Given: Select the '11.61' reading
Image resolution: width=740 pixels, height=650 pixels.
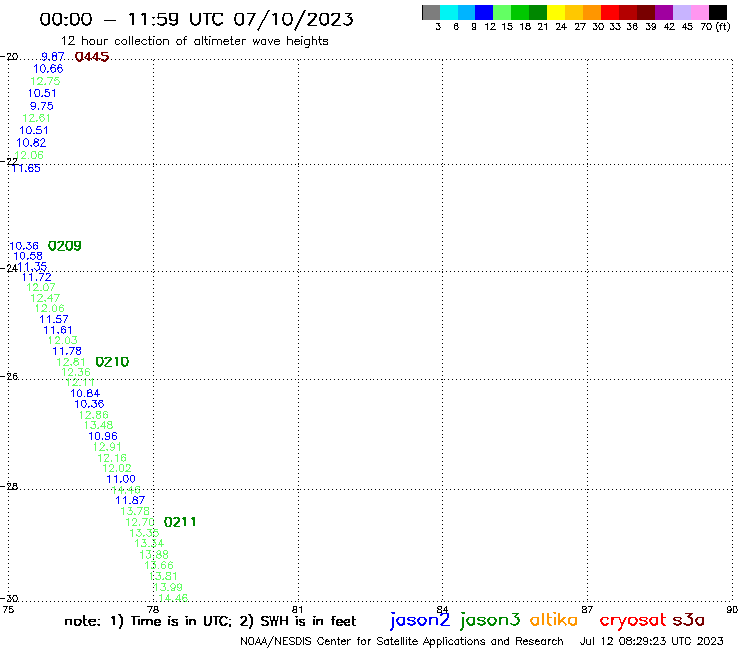Looking at the screenshot, I should (x=58, y=330).
